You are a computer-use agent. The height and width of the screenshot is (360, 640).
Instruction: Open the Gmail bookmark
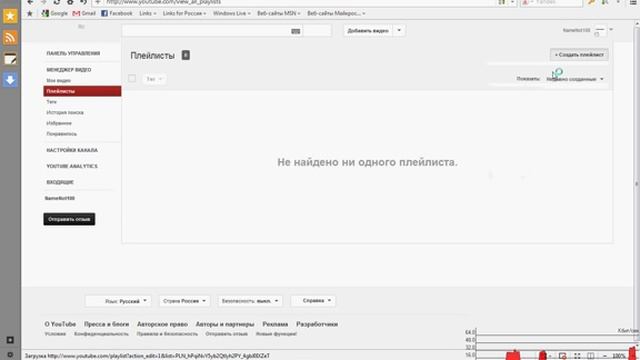84,13
